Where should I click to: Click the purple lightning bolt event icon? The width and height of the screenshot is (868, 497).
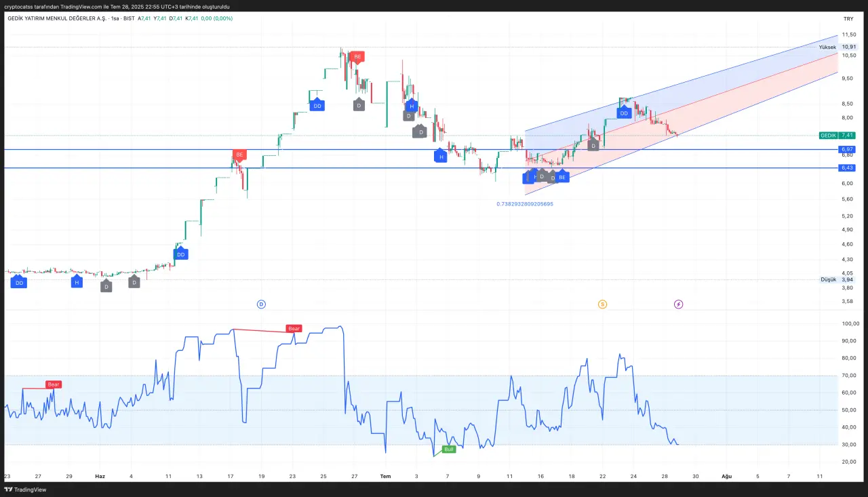(x=679, y=304)
